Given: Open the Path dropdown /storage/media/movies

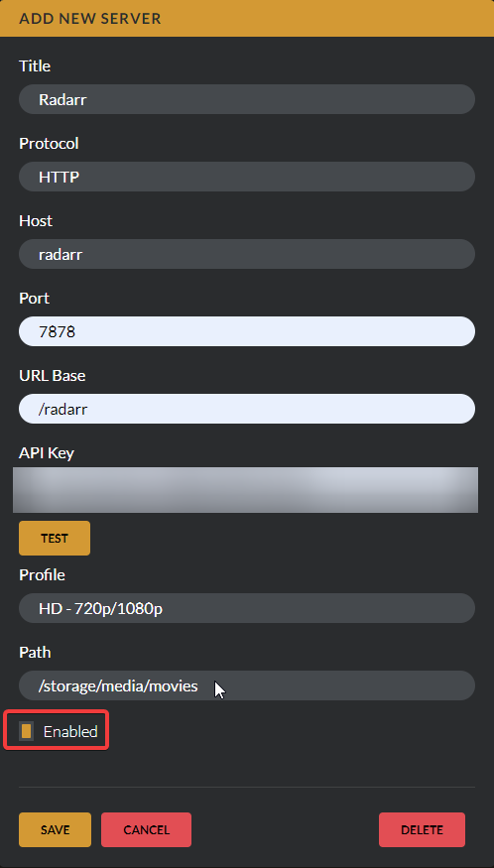Looking at the screenshot, I should [247, 685].
